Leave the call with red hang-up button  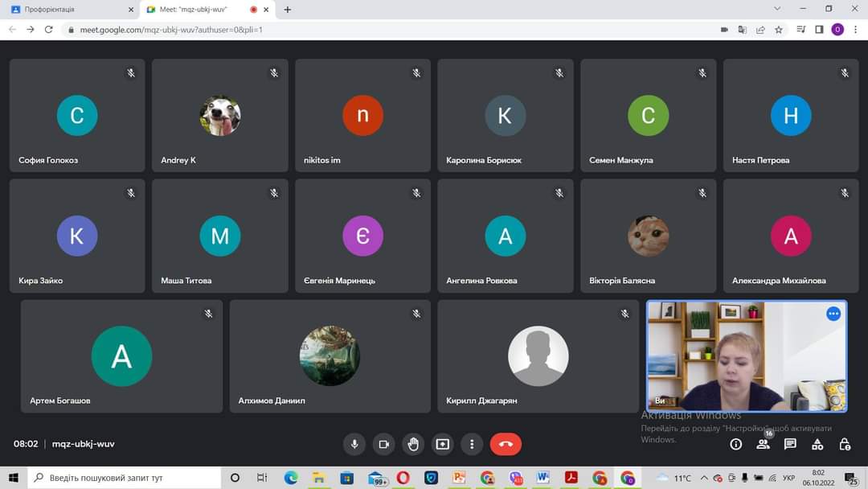point(506,444)
